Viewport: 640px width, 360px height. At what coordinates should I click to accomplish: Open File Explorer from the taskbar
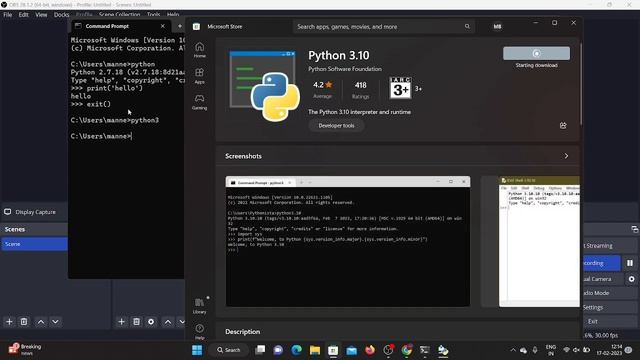coord(315,350)
